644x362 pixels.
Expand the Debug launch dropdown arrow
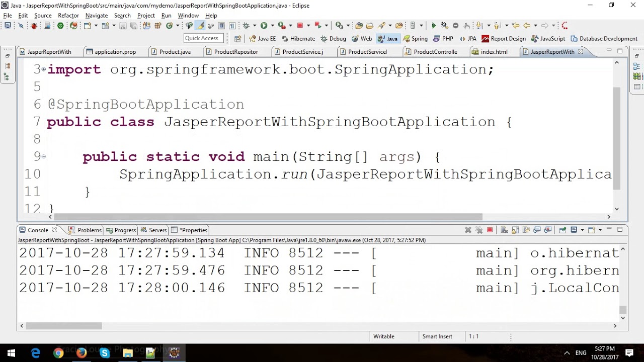click(254, 25)
